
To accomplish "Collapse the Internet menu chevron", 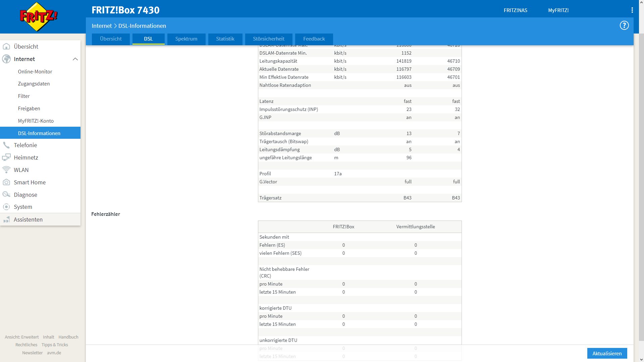I will point(75,59).
